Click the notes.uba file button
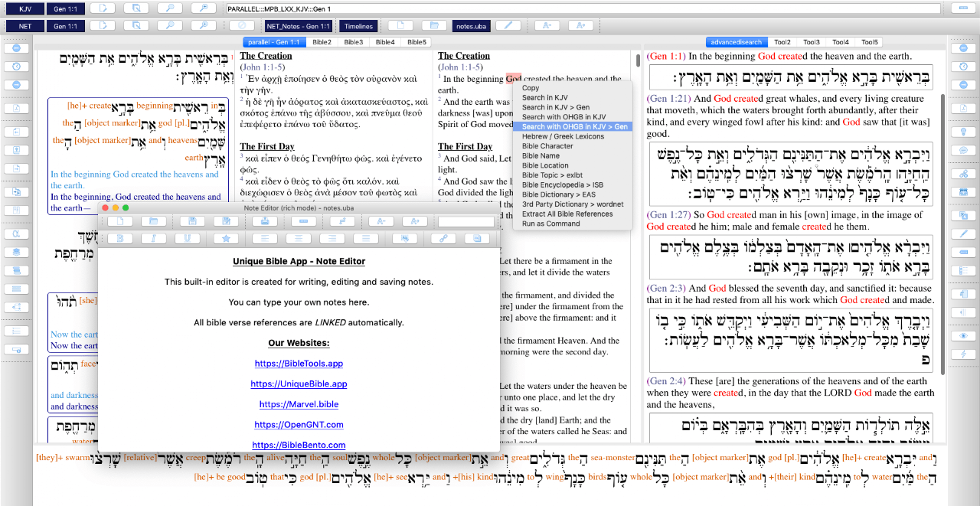Viewport: 980px width, 506px height. 471,26
